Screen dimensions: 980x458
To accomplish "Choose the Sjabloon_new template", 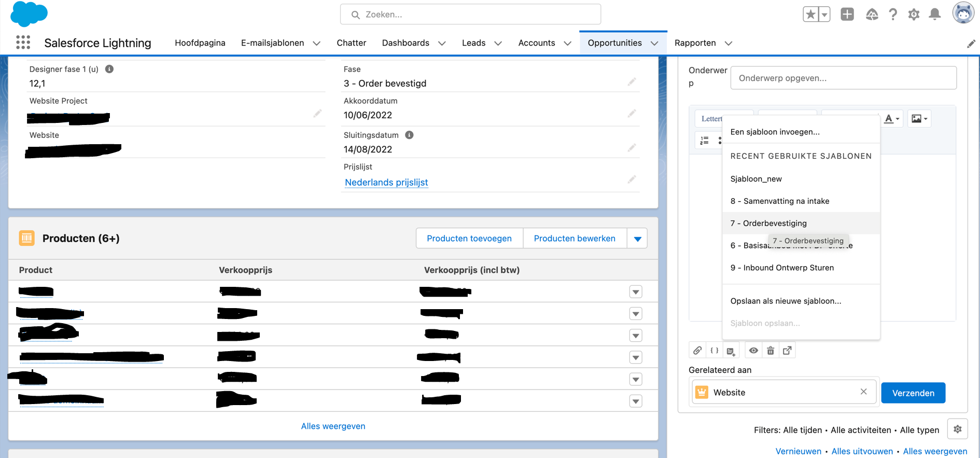I will [801, 179].
